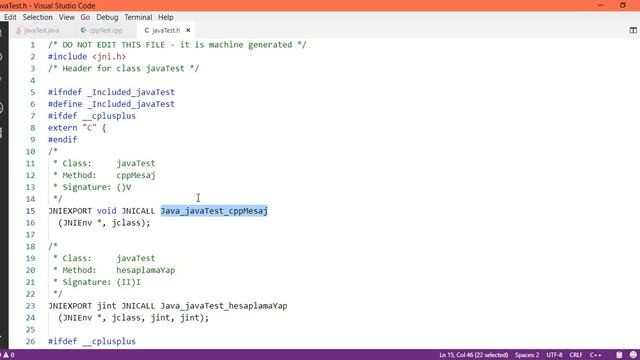Image resolution: width=640 pixels, height=360 pixels.
Task: Click 'Header for class javaTest' comment
Action: click(x=124, y=69)
